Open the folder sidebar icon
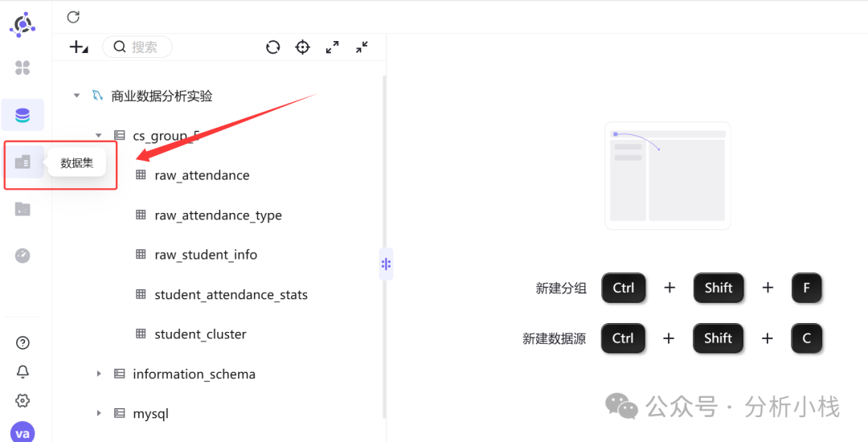 23,209
